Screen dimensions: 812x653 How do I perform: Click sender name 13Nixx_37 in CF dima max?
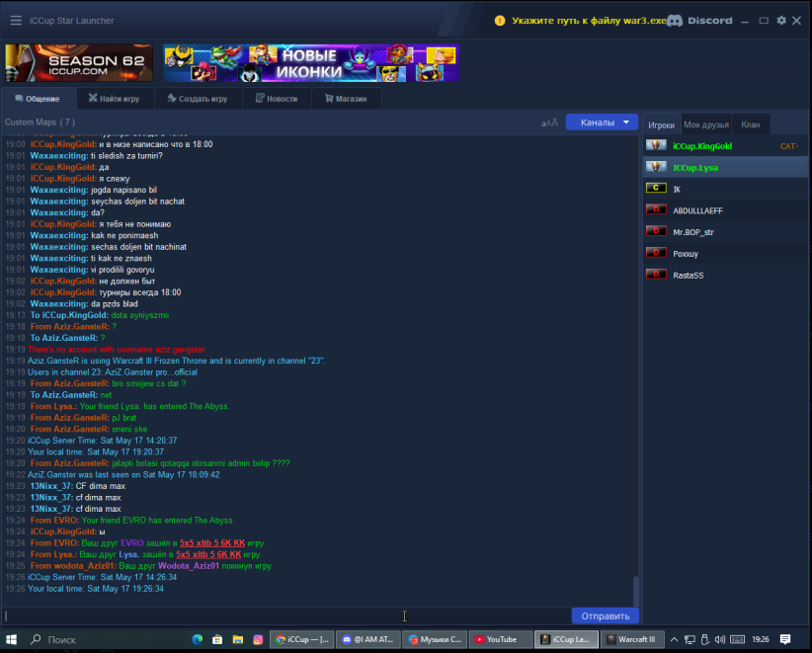[51, 486]
